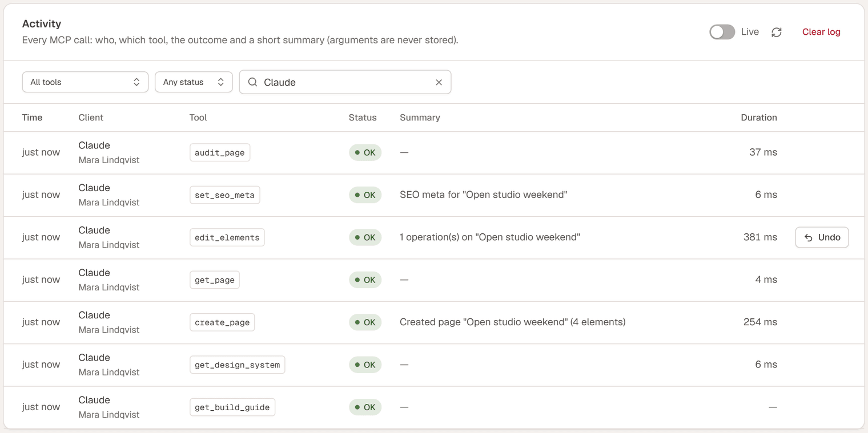Click the Summary column header
The height and width of the screenshot is (433, 868).
pos(420,118)
